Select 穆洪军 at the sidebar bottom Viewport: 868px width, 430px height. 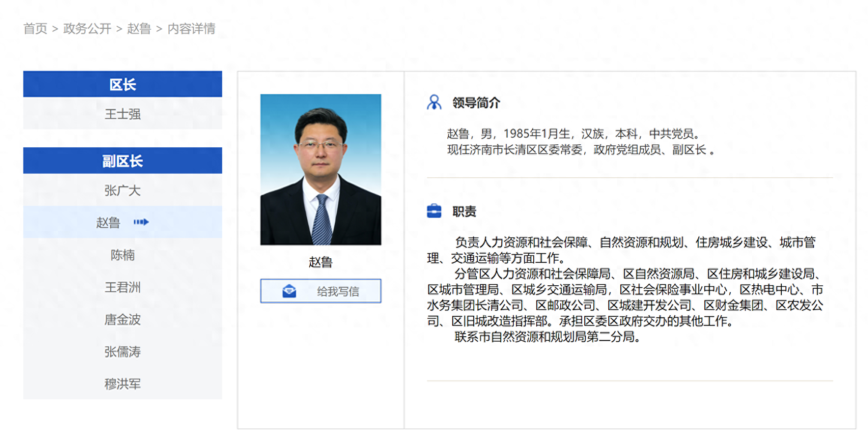(x=122, y=384)
